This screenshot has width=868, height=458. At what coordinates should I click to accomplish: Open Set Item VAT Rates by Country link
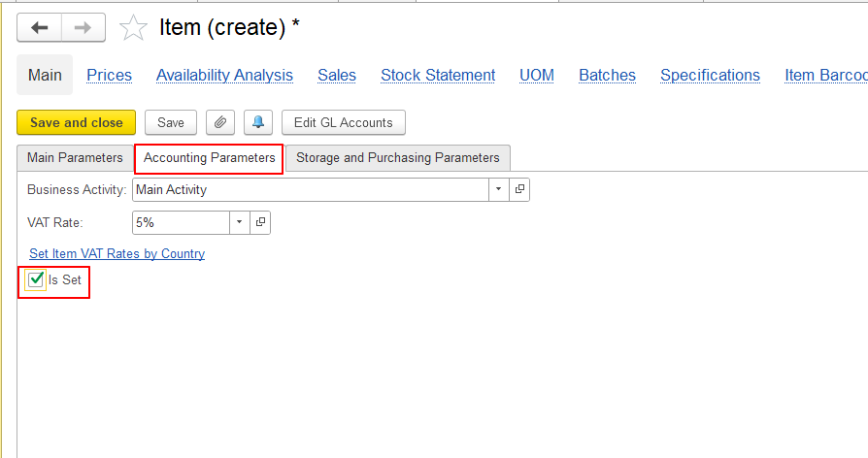click(x=117, y=253)
